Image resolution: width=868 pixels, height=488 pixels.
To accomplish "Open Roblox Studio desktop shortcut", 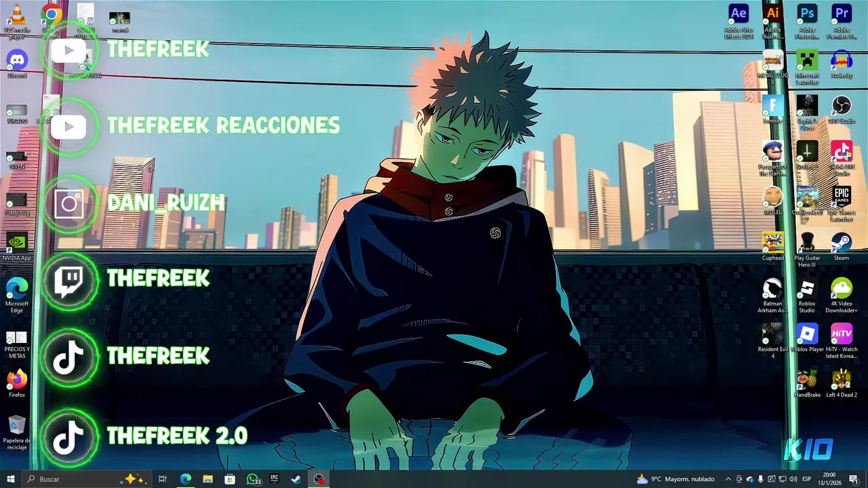I will pyautogui.click(x=807, y=296).
